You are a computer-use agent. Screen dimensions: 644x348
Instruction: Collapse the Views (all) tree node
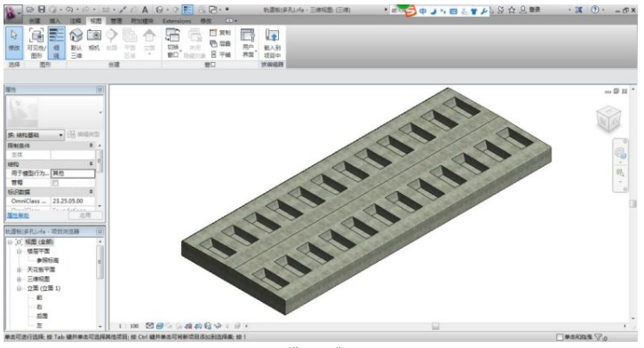[10, 242]
